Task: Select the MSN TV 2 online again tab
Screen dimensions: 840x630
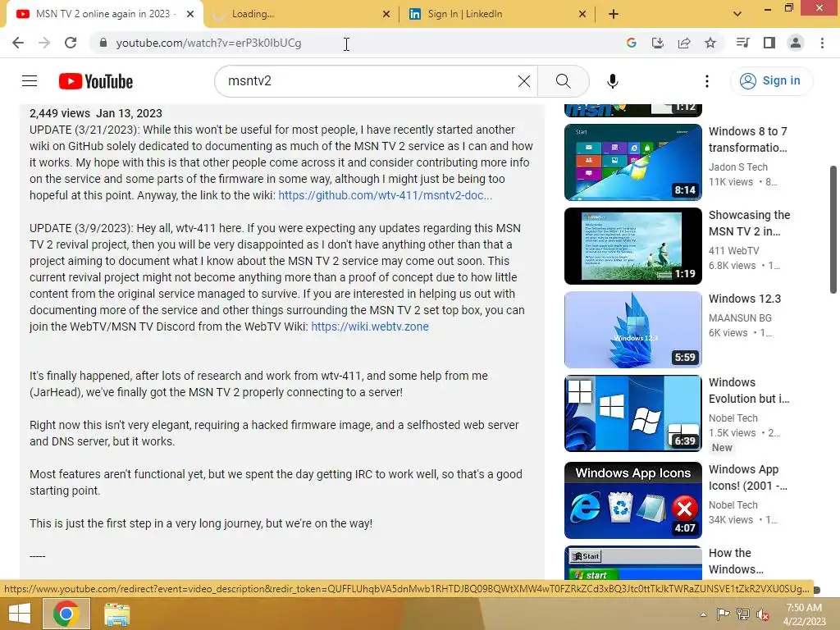Action: 104,14
